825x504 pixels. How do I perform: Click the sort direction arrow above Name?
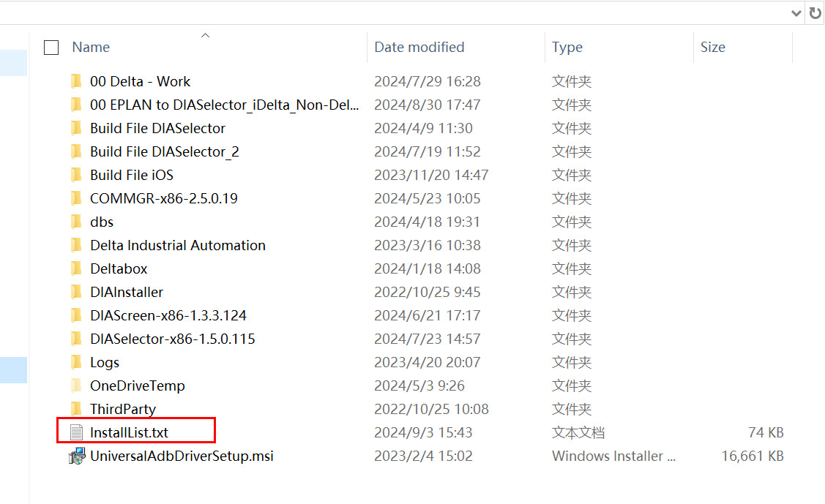coord(206,34)
